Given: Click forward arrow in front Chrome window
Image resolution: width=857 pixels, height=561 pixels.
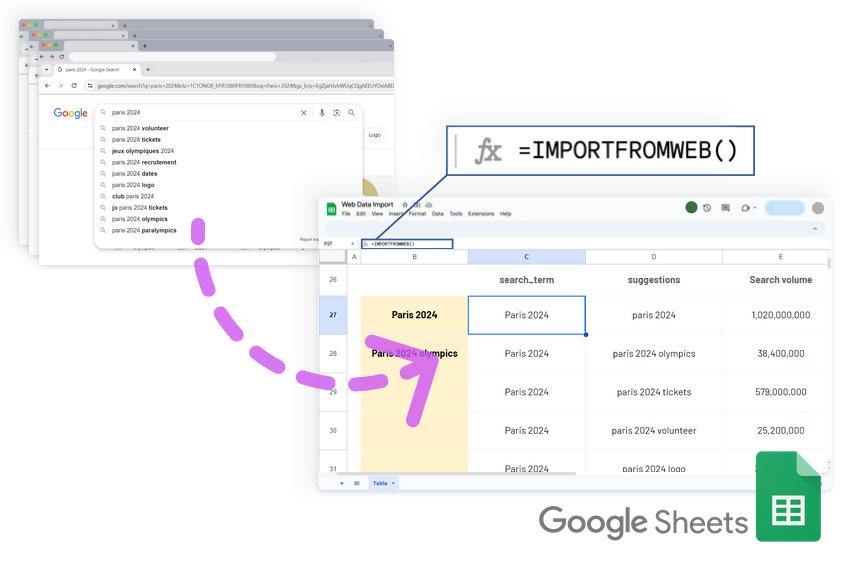Looking at the screenshot, I should point(61,85).
